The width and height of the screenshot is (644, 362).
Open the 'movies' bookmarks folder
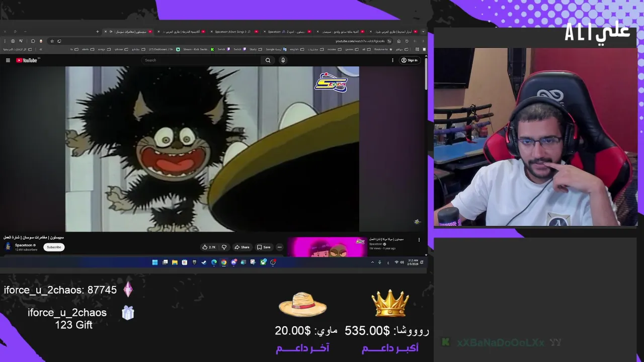(x=335, y=49)
